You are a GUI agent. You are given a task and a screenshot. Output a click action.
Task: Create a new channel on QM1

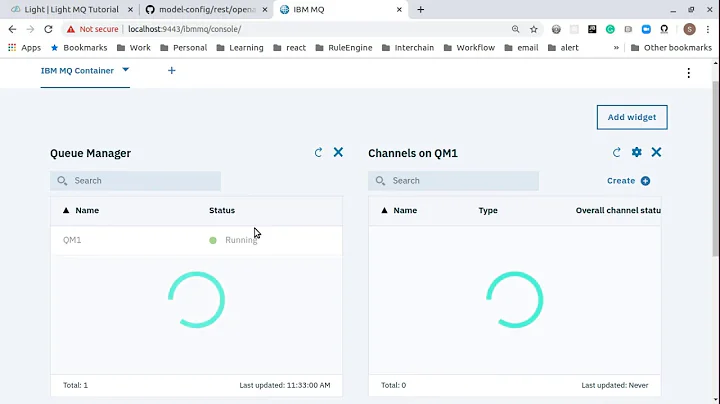click(628, 181)
